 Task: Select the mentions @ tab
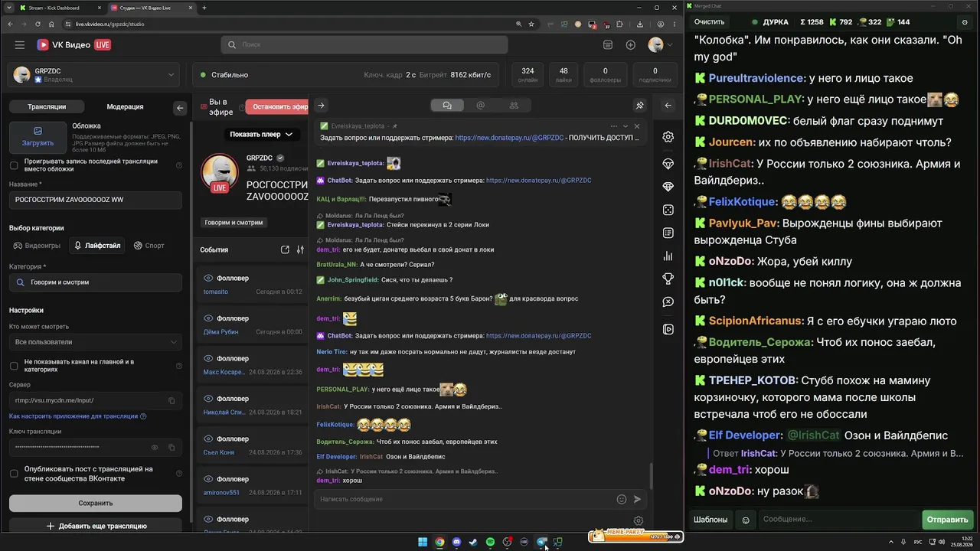click(x=481, y=106)
